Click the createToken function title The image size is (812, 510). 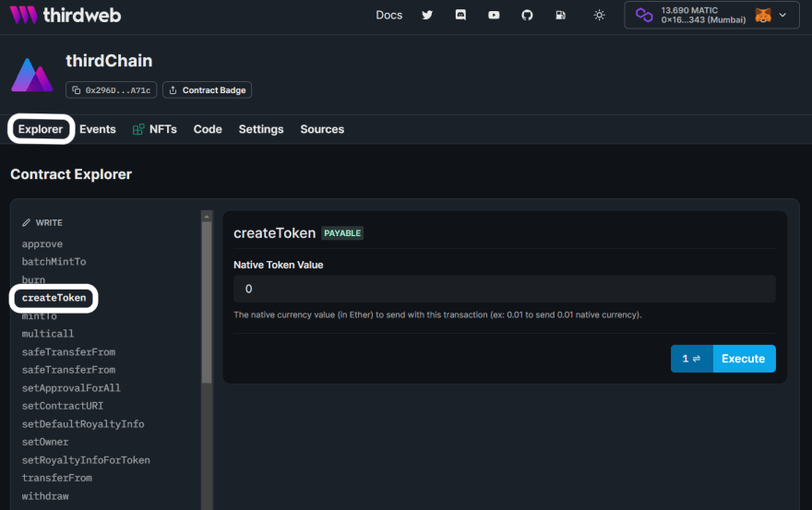tap(274, 233)
